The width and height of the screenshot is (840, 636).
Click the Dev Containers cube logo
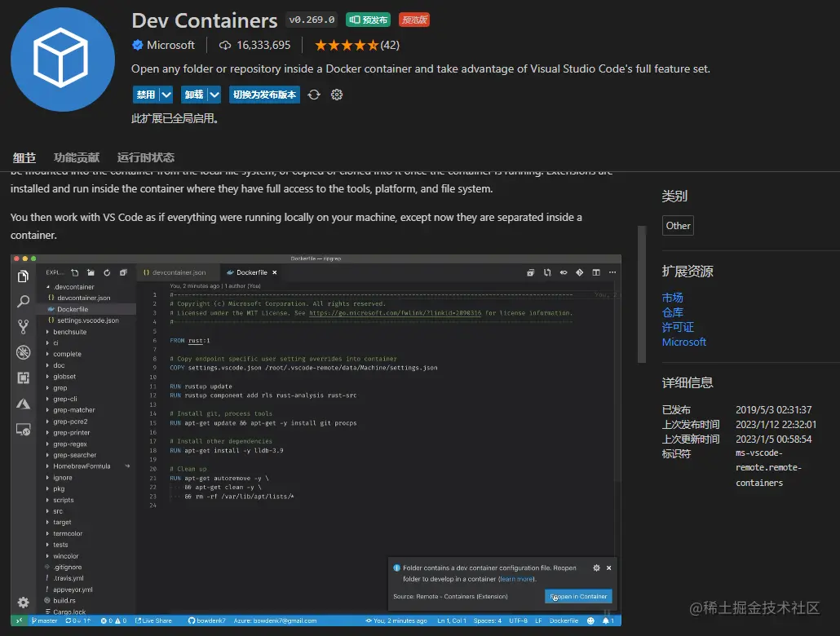(62, 59)
